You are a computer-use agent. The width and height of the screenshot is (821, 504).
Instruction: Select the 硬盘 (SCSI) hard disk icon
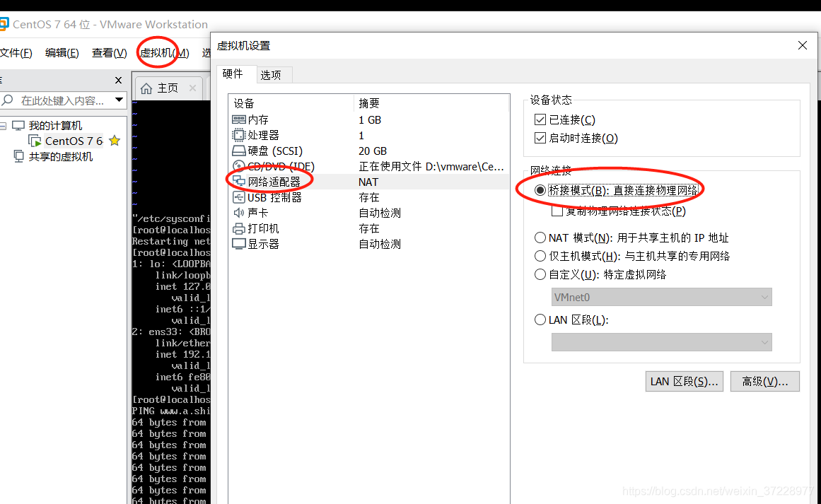(239, 151)
